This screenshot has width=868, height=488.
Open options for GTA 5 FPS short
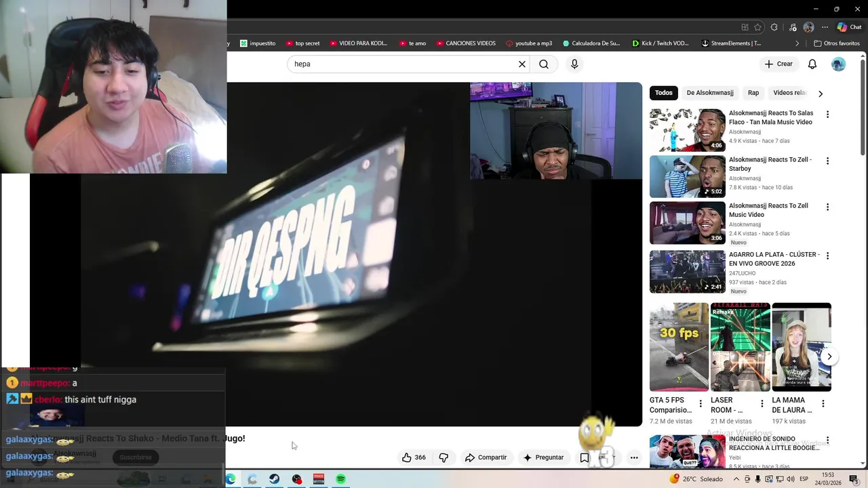click(x=701, y=403)
